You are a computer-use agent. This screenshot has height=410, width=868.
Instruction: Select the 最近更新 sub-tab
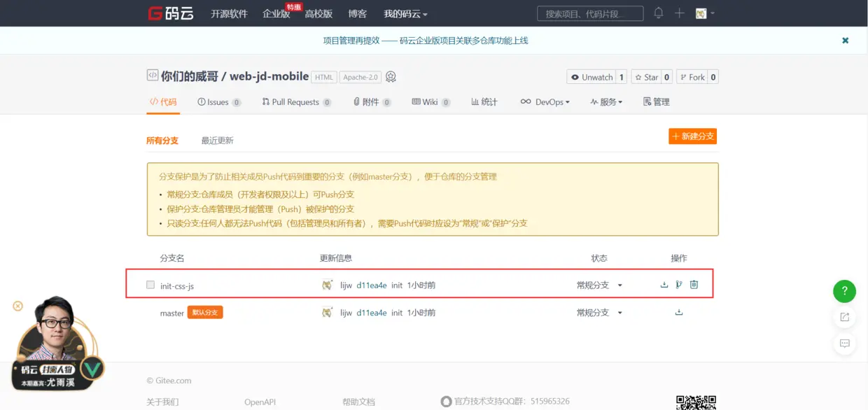pyautogui.click(x=217, y=141)
